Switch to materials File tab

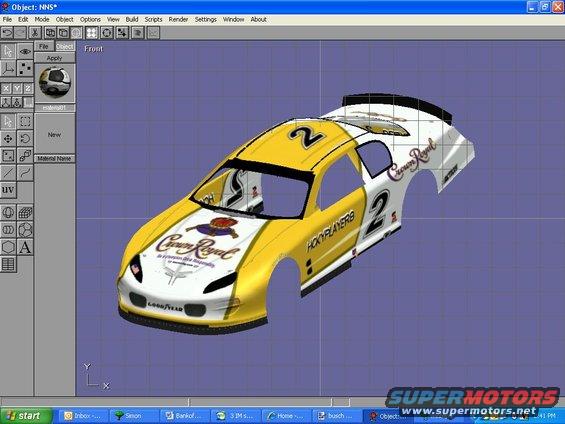point(44,46)
